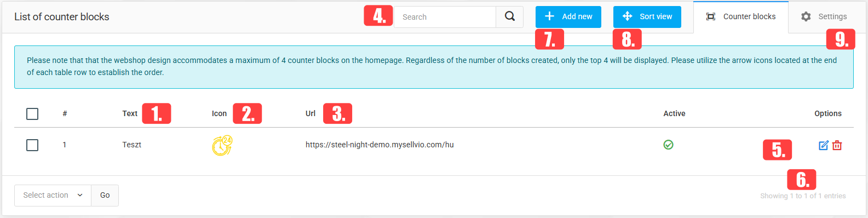Click the Active column header
868x218 pixels.
(674, 113)
